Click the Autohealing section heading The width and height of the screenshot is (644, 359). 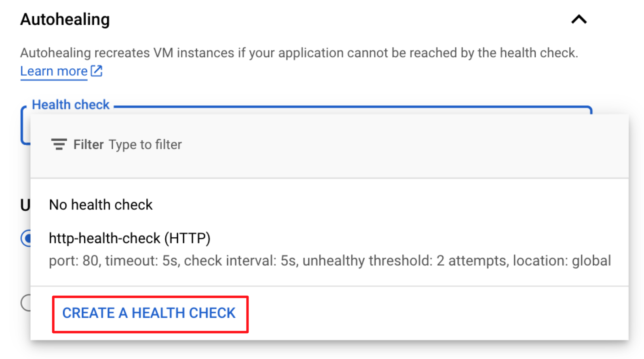click(x=65, y=19)
